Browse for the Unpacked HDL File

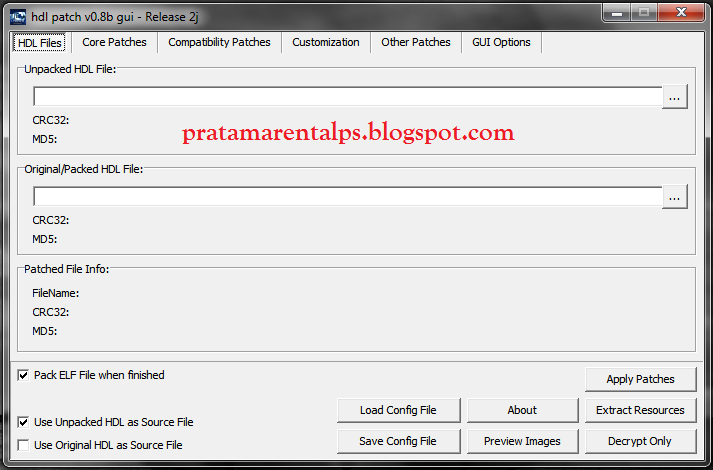[x=675, y=97]
